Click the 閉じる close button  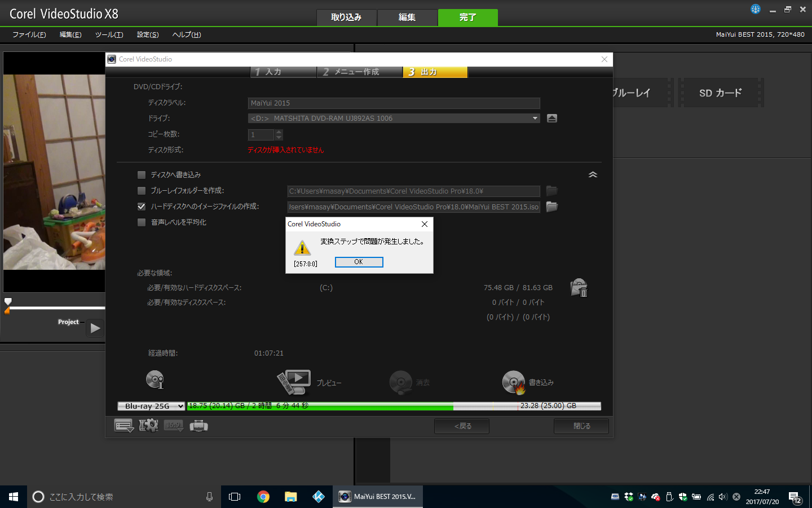[581, 426]
